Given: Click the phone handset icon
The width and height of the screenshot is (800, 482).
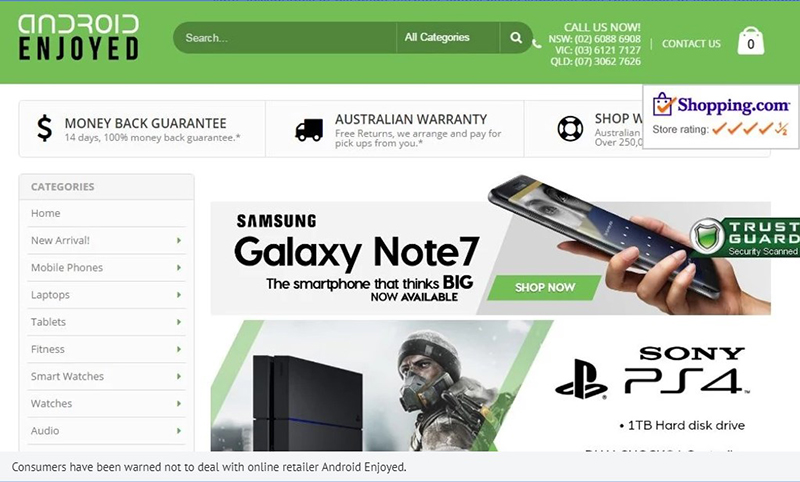Looking at the screenshot, I should tap(537, 44).
